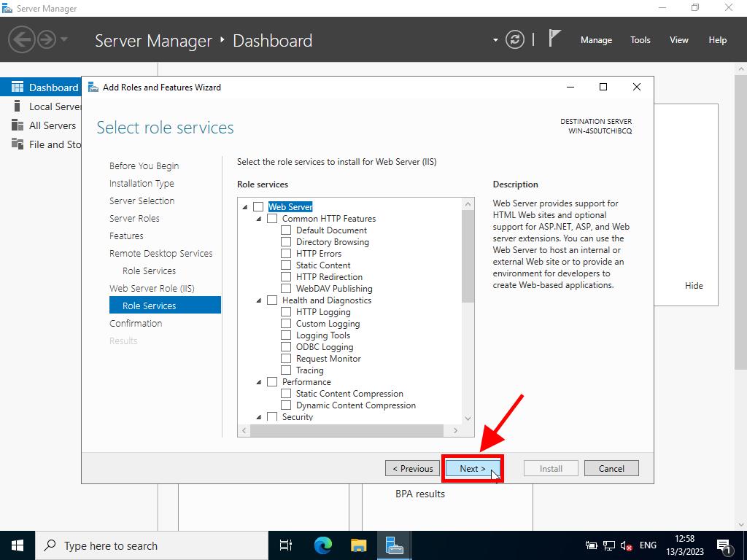Click the Windows Start button
Screen dimensions: 747x560
click(x=18, y=545)
